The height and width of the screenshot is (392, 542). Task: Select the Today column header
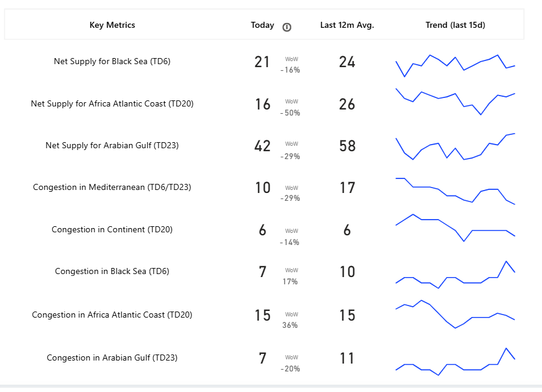pos(262,25)
